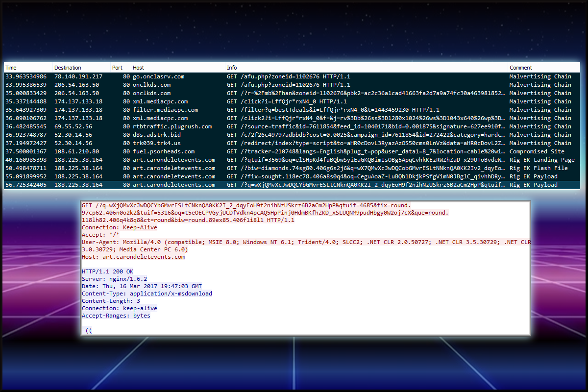588x392 pixels.
Task: Sort the list by Host column header
Action: [x=138, y=68]
